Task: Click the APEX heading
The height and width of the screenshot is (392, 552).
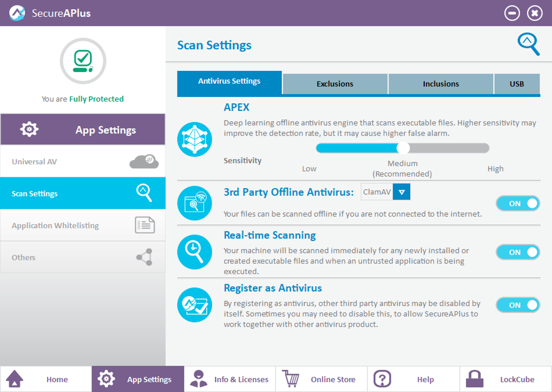Action: click(236, 107)
